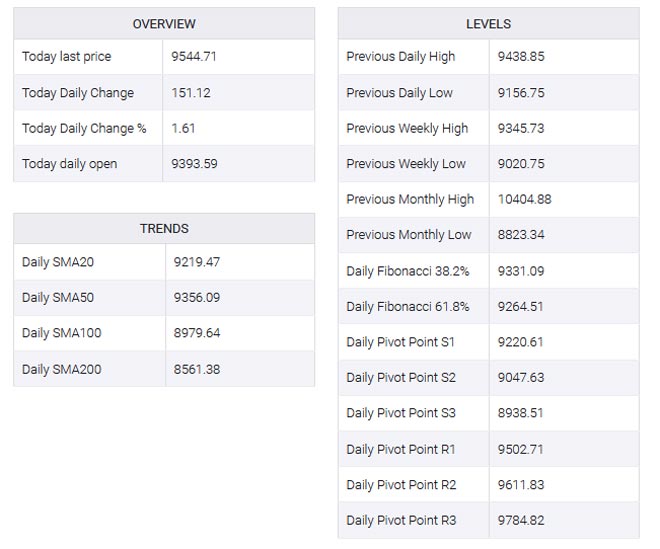Click the Previous Daily High label
This screenshot has width=660, height=549.
click(x=400, y=57)
